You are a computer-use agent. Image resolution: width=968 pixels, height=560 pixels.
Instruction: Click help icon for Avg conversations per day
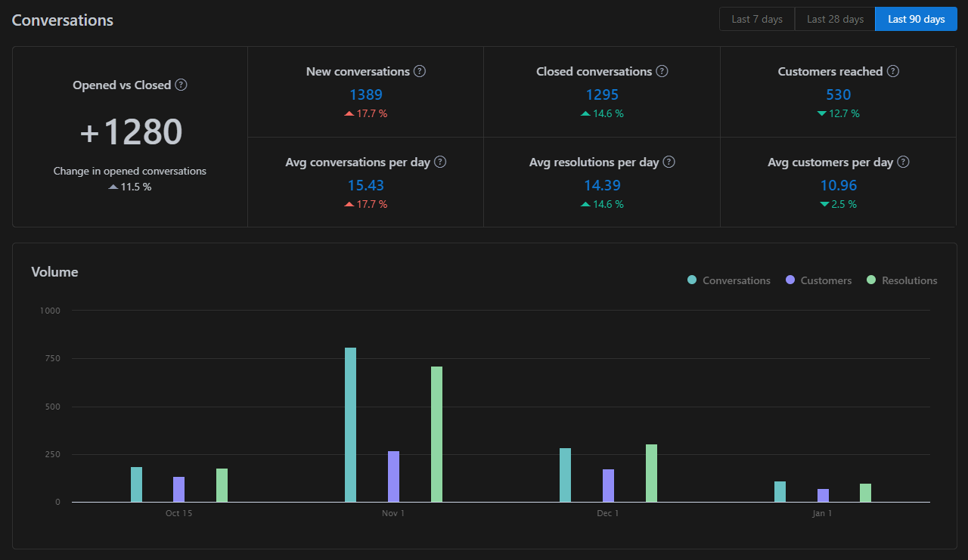coord(440,162)
